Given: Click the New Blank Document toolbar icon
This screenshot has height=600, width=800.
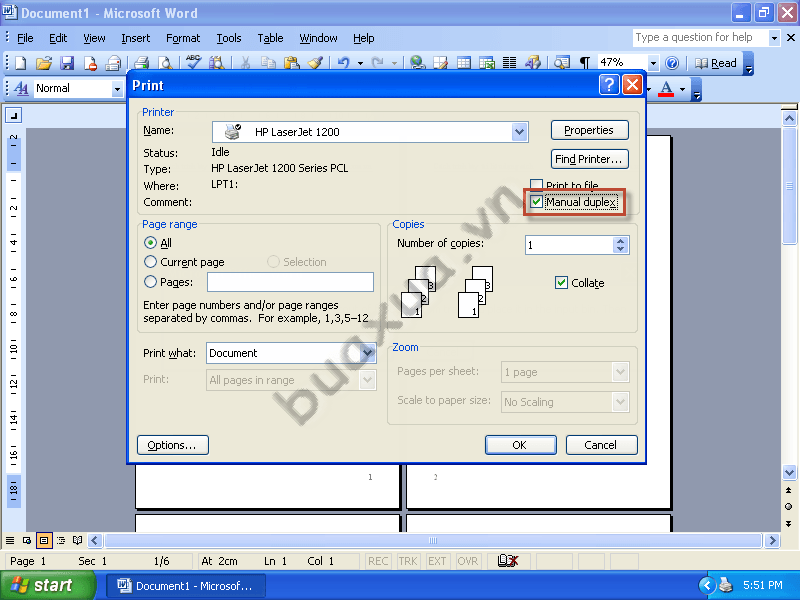Looking at the screenshot, I should [20, 63].
